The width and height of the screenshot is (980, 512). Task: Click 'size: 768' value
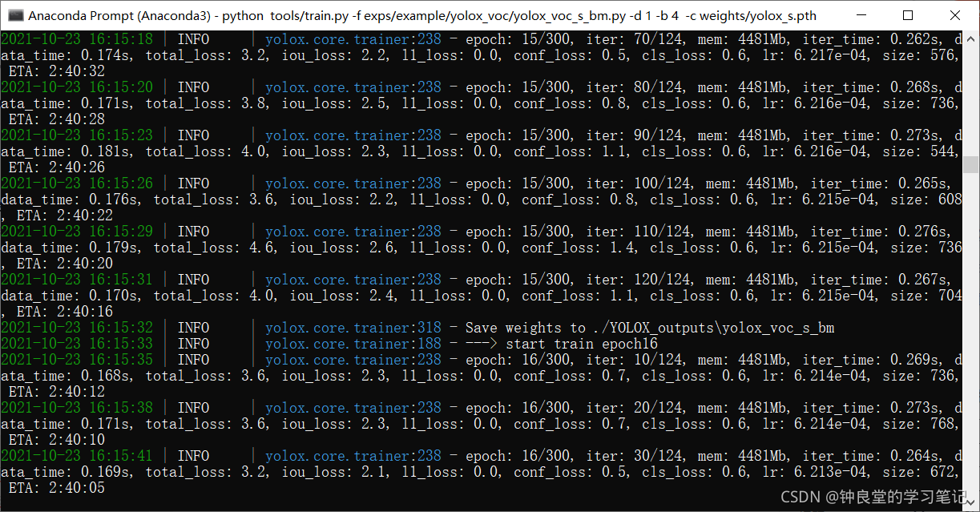click(918, 424)
